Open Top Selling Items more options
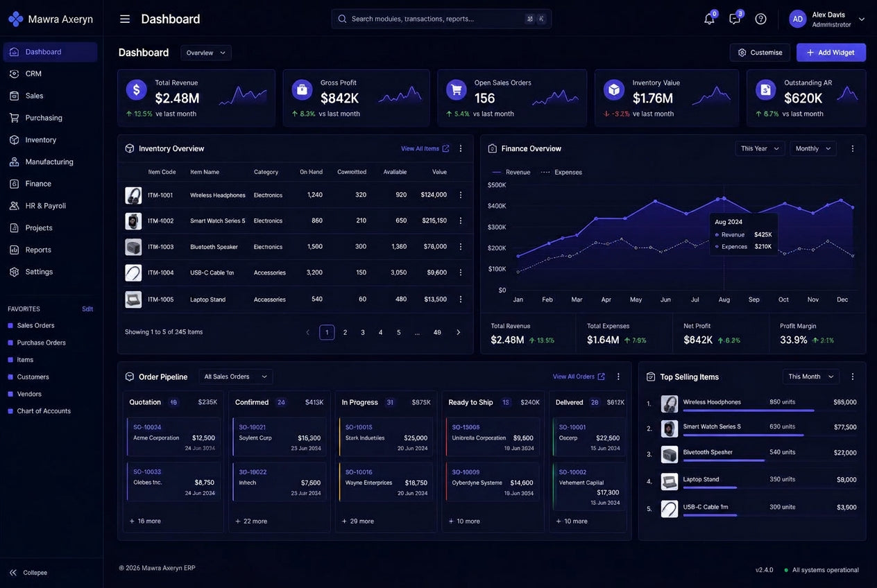 pos(853,377)
